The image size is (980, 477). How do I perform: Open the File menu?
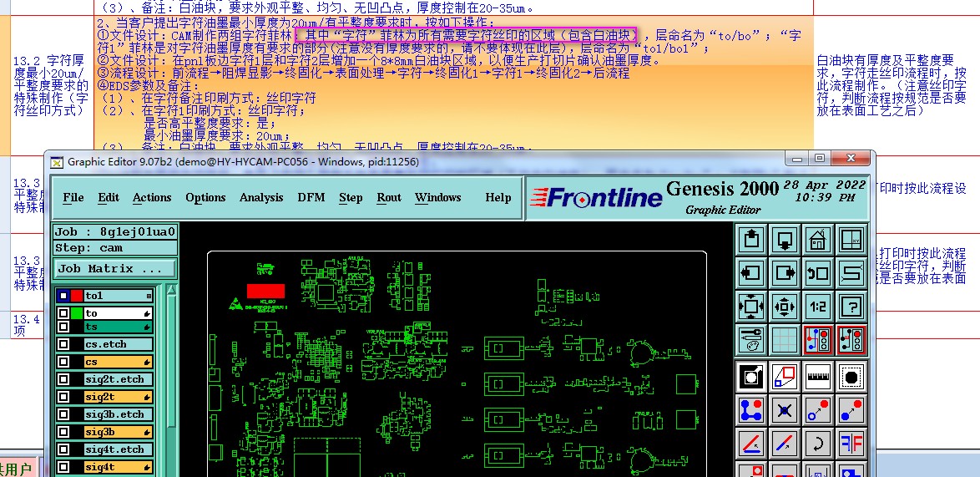73,197
